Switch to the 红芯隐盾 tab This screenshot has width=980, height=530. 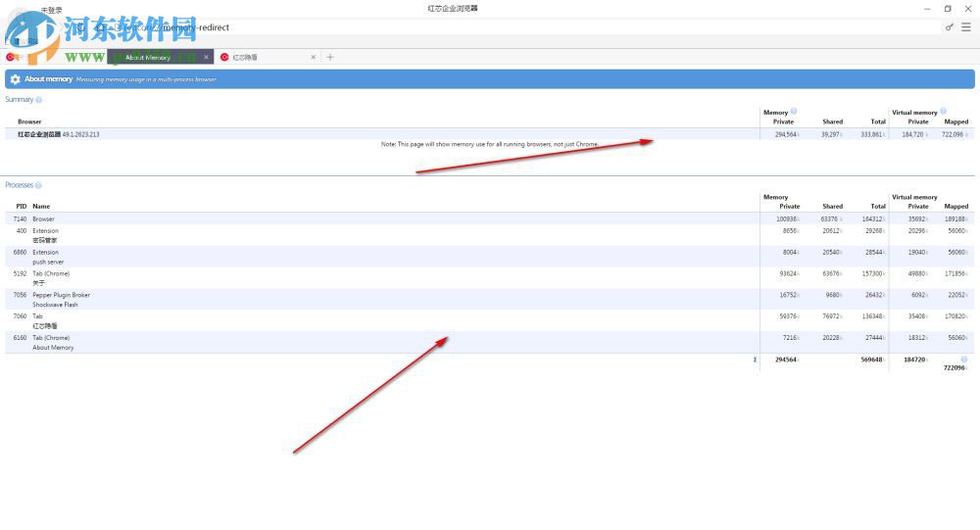point(268,57)
